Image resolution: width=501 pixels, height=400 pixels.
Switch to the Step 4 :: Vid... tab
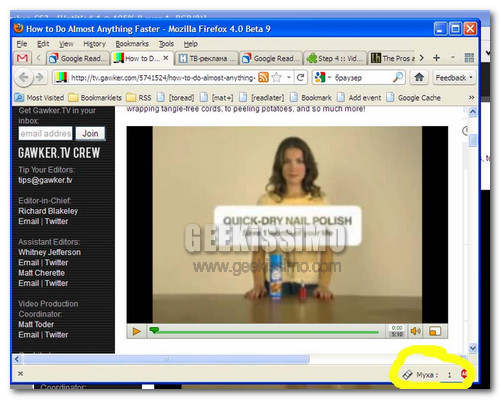pos(335,58)
